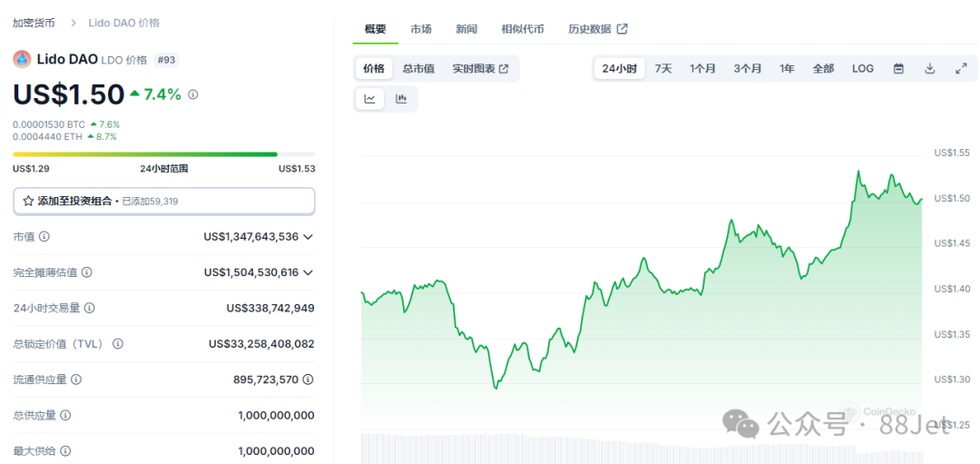Click info icon after 895,723,570 value

point(309,380)
